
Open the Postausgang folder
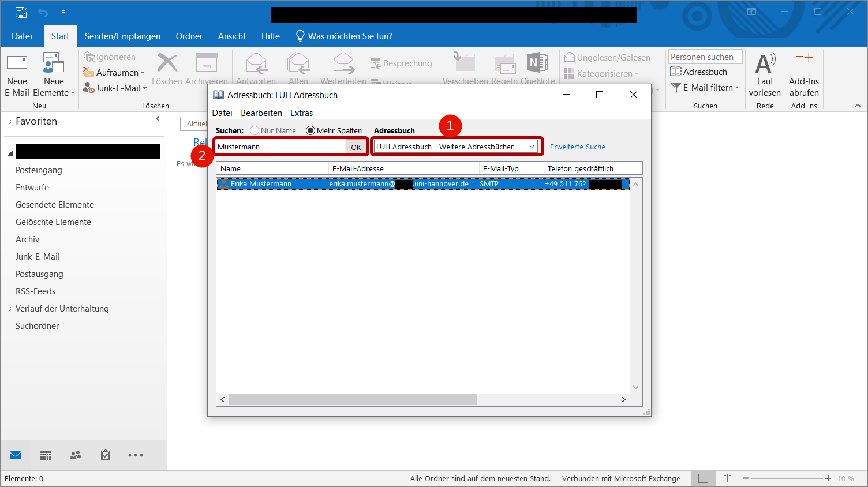39,274
